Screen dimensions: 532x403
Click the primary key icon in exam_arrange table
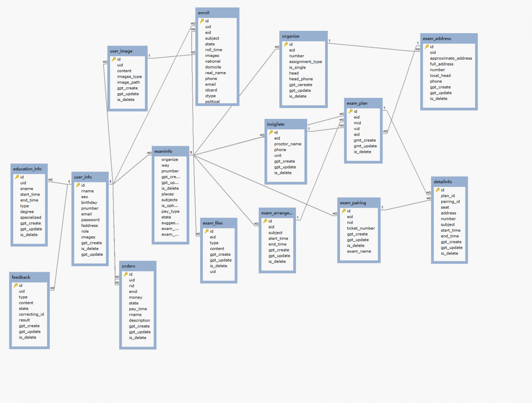coord(265,221)
